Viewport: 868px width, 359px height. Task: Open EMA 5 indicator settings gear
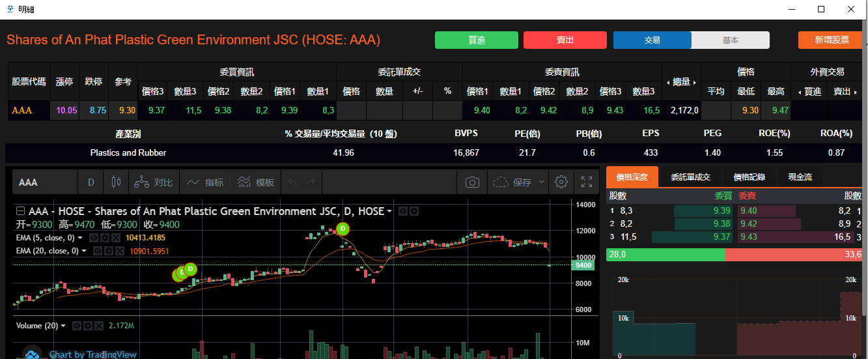tap(105, 238)
